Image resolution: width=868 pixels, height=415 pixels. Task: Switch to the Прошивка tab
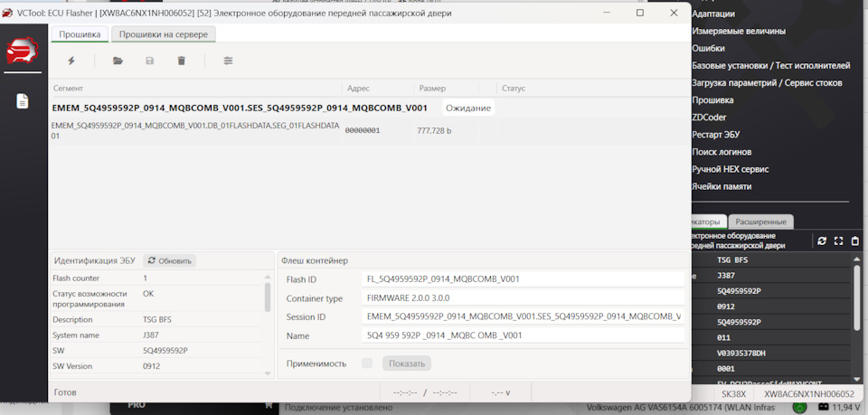coord(80,34)
